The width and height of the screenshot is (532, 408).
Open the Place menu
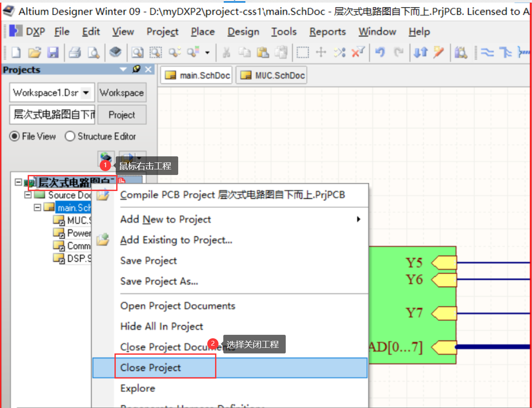[203, 32]
